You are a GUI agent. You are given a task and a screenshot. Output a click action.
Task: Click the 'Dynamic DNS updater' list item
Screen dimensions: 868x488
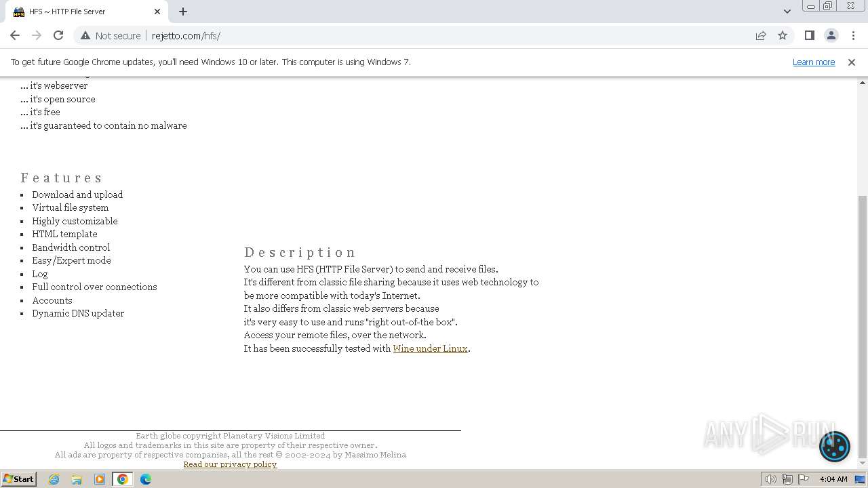[x=78, y=313]
